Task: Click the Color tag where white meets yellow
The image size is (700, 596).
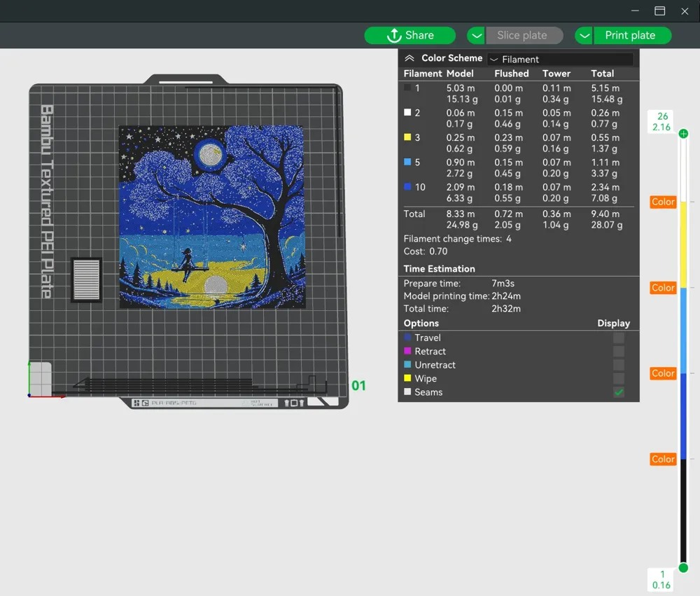Action: tap(663, 202)
